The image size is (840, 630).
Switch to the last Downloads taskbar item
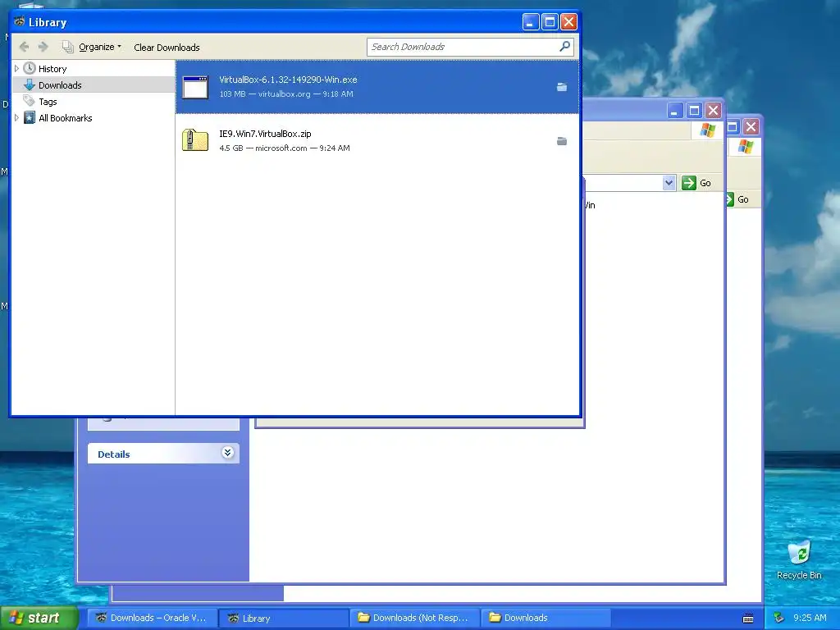[546, 618]
